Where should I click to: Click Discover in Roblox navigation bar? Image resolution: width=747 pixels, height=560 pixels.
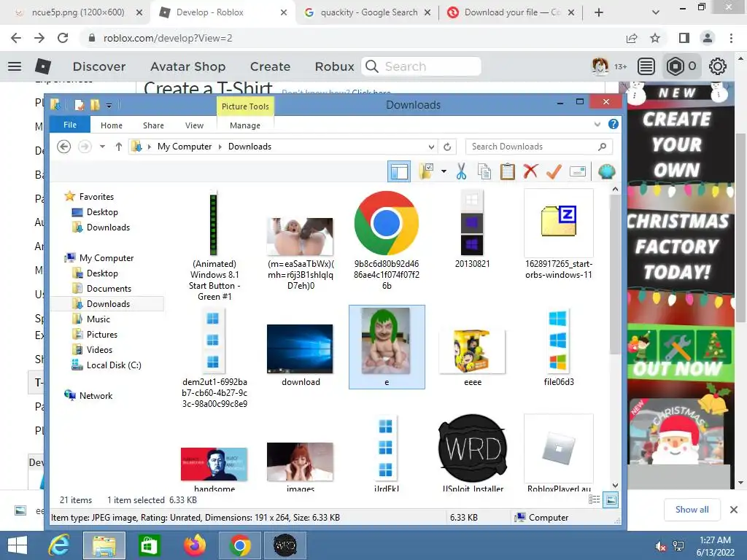99,66
